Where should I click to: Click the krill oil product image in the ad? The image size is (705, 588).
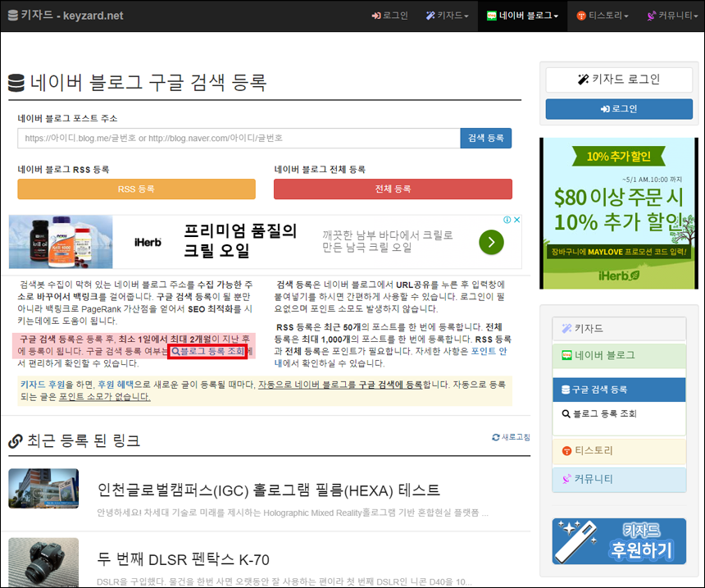[61, 242]
